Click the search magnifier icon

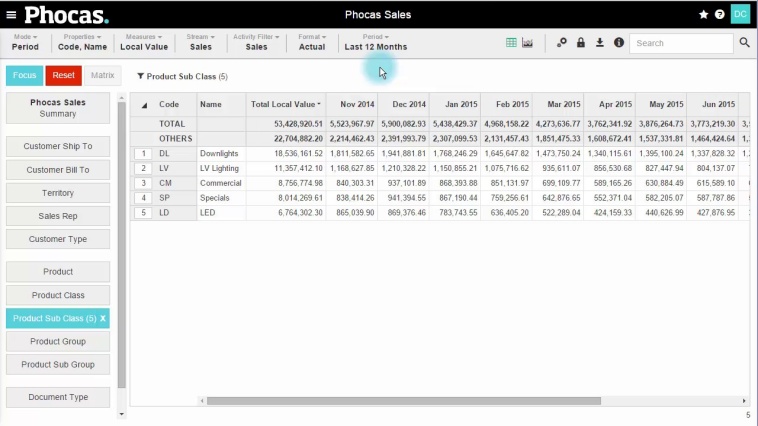[744, 43]
